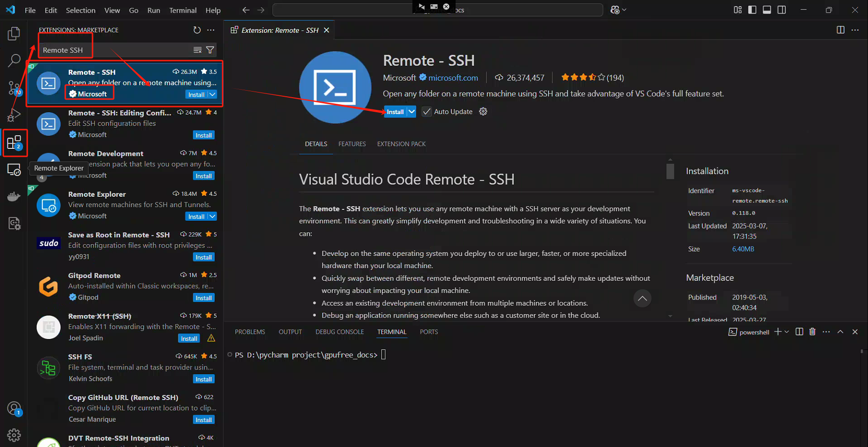Open the Terminal menu
The width and height of the screenshot is (868, 447).
click(x=183, y=10)
